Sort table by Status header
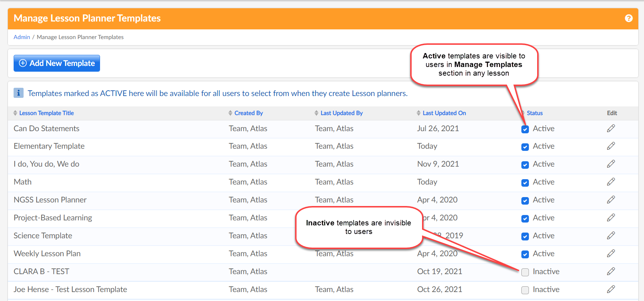Screen dimensions: 644x301 (534, 113)
